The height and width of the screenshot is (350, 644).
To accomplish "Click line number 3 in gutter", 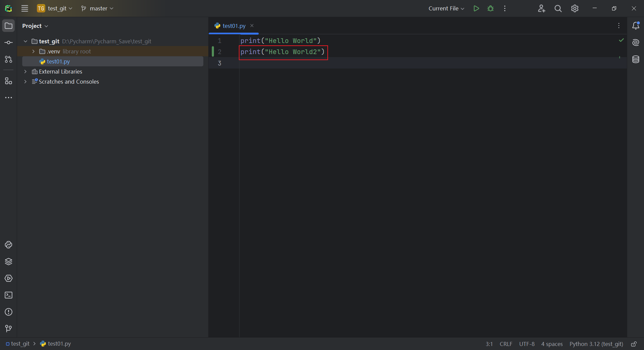I will click(x=220, y=63).
